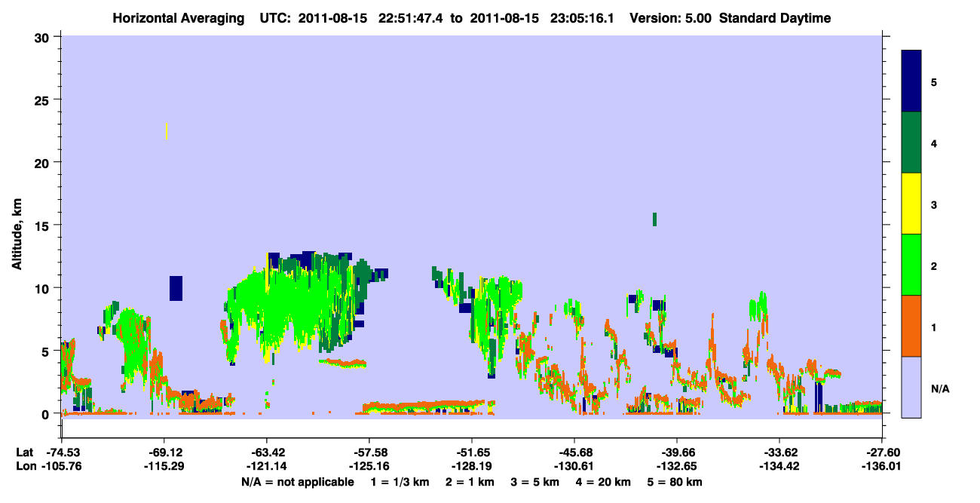Image resolution: width=980 pixels, height=503 pixels.
Task: Click legend text 'N/A = not applicable'
Action: [297, 482]
